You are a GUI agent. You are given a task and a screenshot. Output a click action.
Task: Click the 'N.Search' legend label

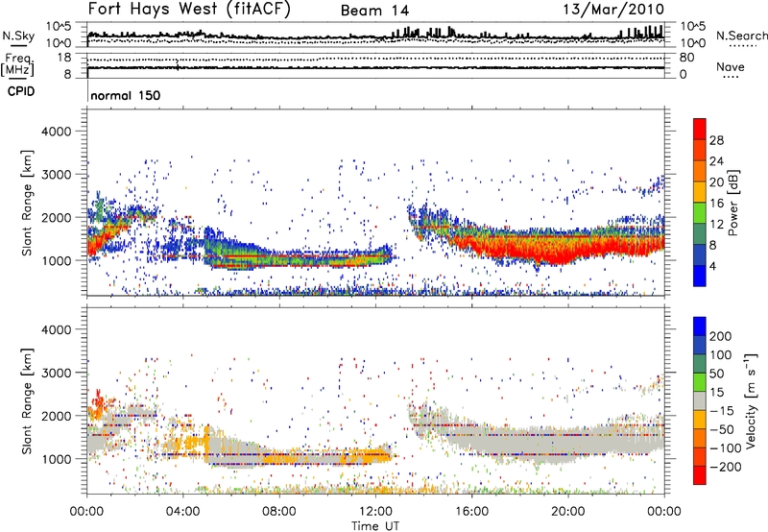point(741,36)
